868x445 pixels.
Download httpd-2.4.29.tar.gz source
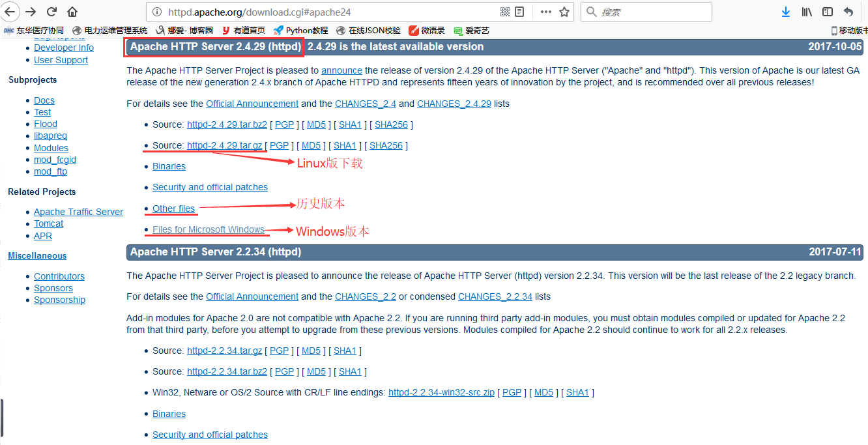[x=225, y=145]
